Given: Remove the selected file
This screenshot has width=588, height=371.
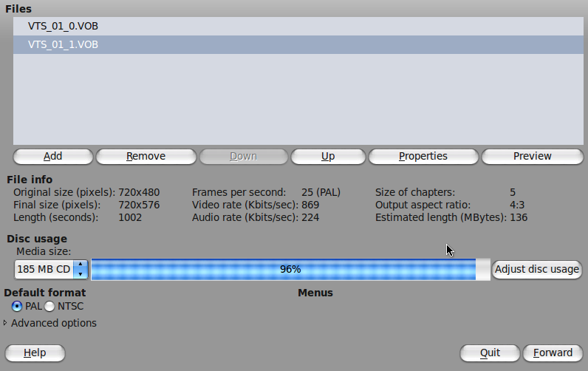Looking at the screenshot, I should coord(146,157).
